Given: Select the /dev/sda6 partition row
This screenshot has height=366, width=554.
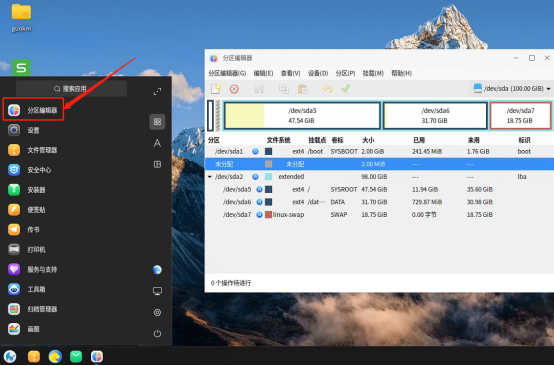Looking at the screenshot, I should click(379, 202).
